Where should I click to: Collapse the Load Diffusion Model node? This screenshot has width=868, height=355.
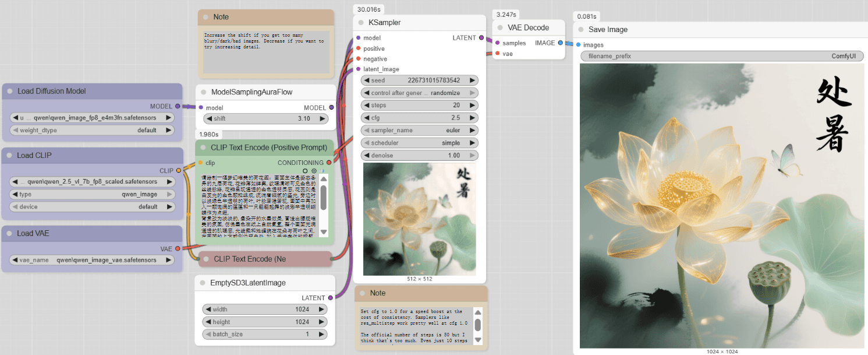pyautogui.click(x=10, y=92)
